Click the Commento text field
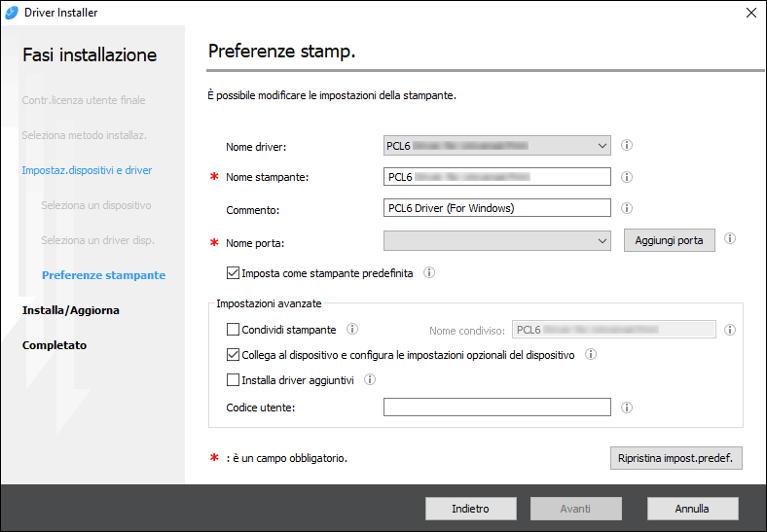Screen dimensions: 767x532 click(497, 208)
